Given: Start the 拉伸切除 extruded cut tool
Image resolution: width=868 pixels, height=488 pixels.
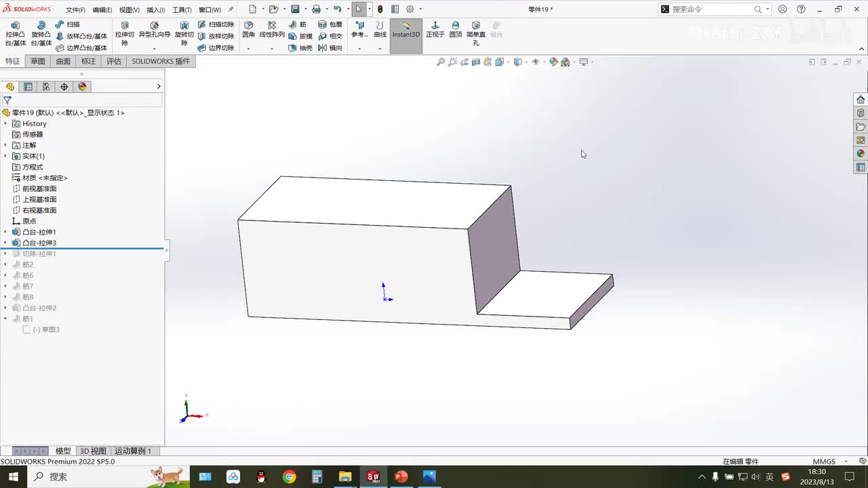Looking at the screenshot, I should click(x=124, y=34).
